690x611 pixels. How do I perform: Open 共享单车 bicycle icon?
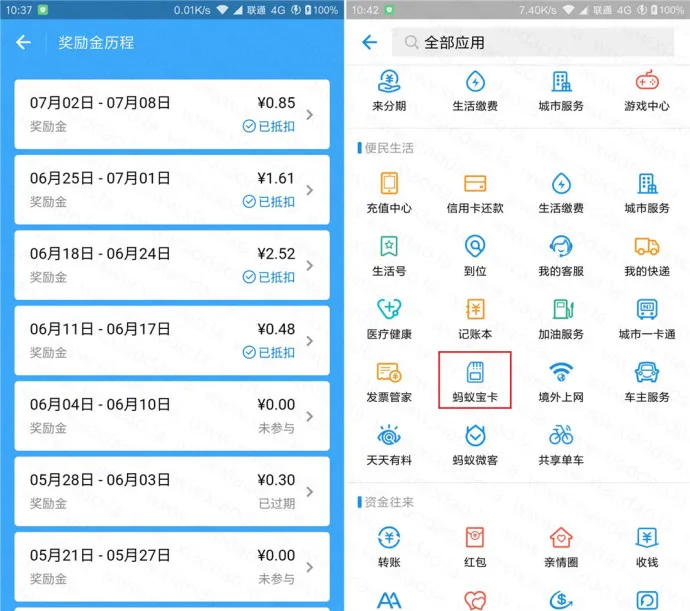[x=561, y=435]
